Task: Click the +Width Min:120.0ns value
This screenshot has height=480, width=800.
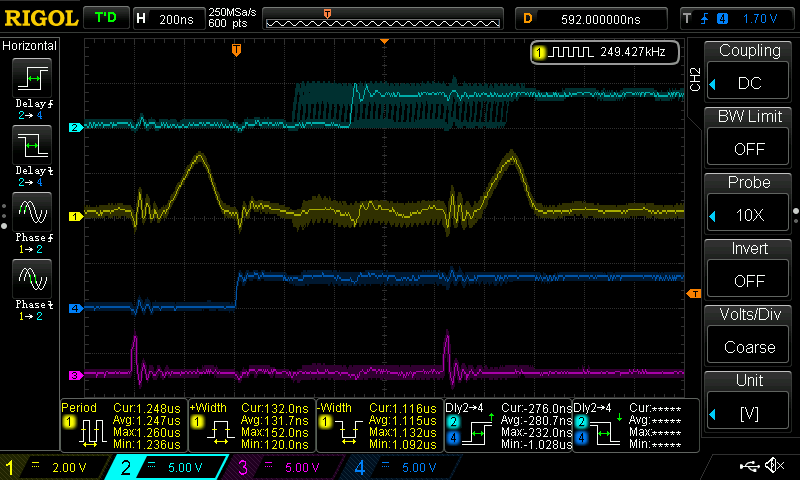Action: (275, 444)
